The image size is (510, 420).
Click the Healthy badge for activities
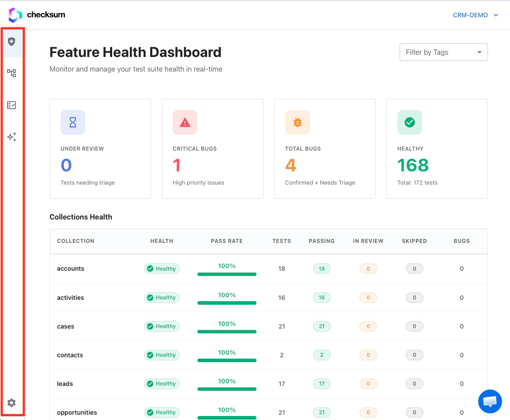[x=162, y=298]
